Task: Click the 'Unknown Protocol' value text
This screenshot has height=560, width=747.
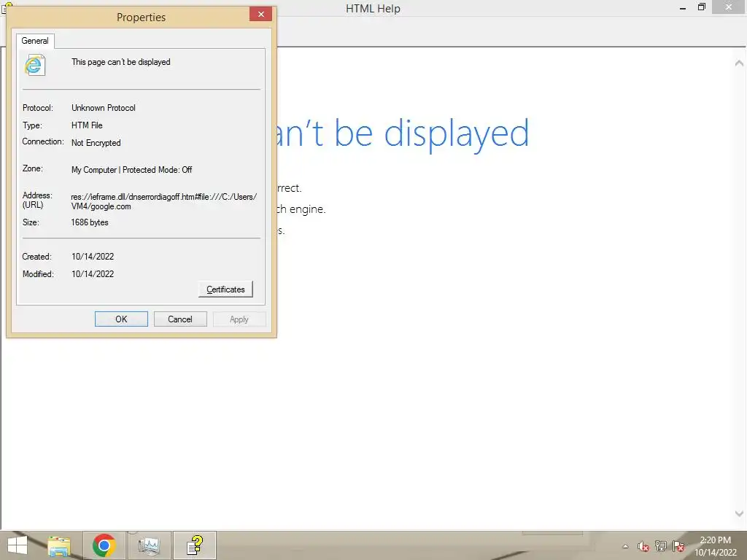Action: [x=104, y=108]
